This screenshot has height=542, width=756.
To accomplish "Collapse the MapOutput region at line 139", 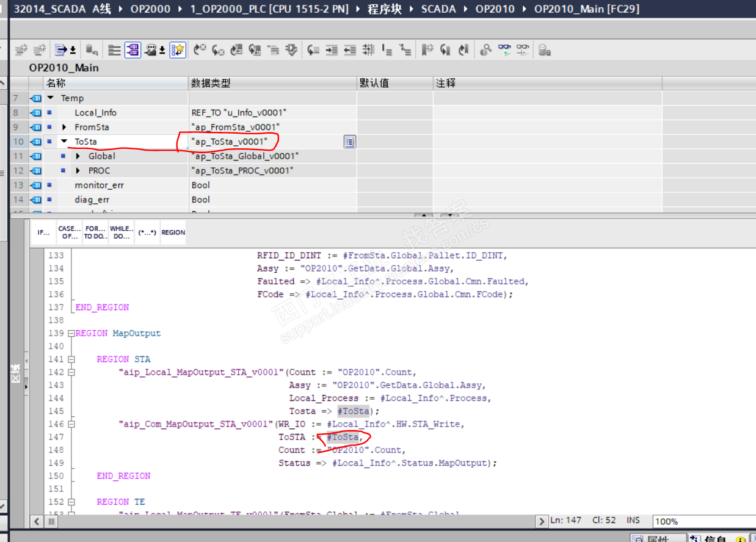I will [x=71, y=334].
